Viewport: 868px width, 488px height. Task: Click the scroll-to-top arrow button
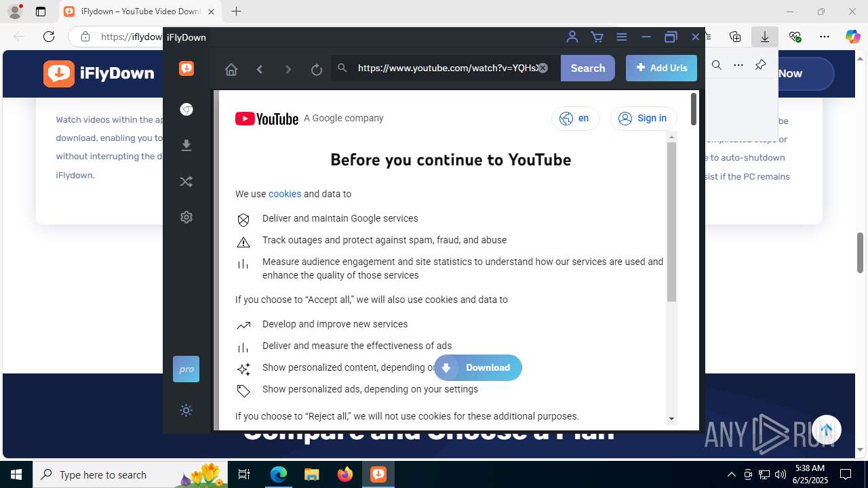click(x=827, y=429)
